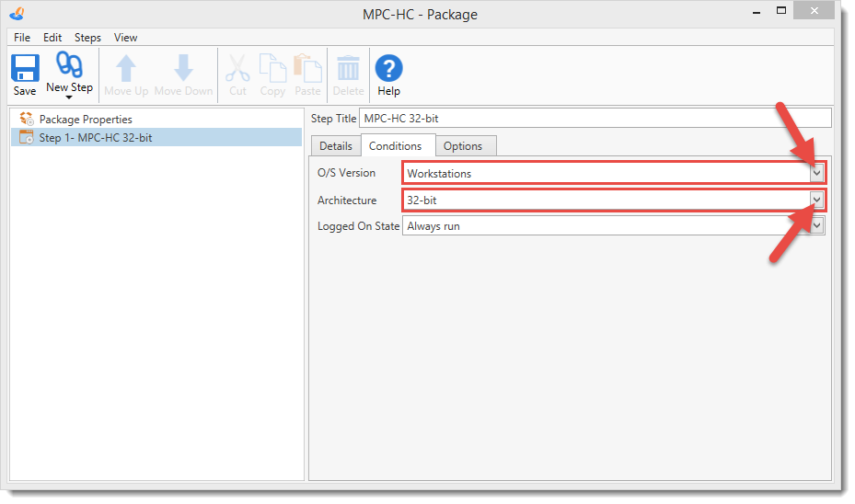Switch to the Details tab
This screenshot has width=855, height=504.
[x=336, y=146]
